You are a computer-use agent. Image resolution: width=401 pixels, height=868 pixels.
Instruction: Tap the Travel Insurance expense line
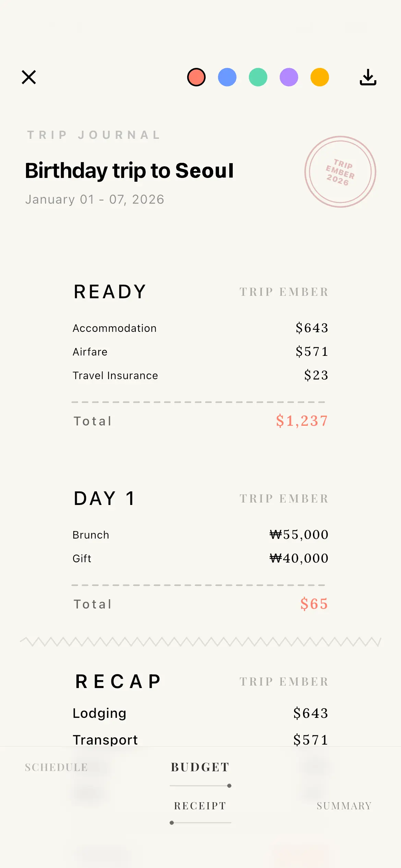point(200,375)
